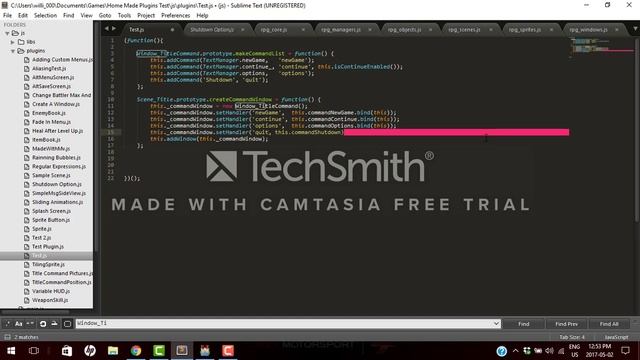Open Microsoft Store from taskbar

(x=67, y=351)
